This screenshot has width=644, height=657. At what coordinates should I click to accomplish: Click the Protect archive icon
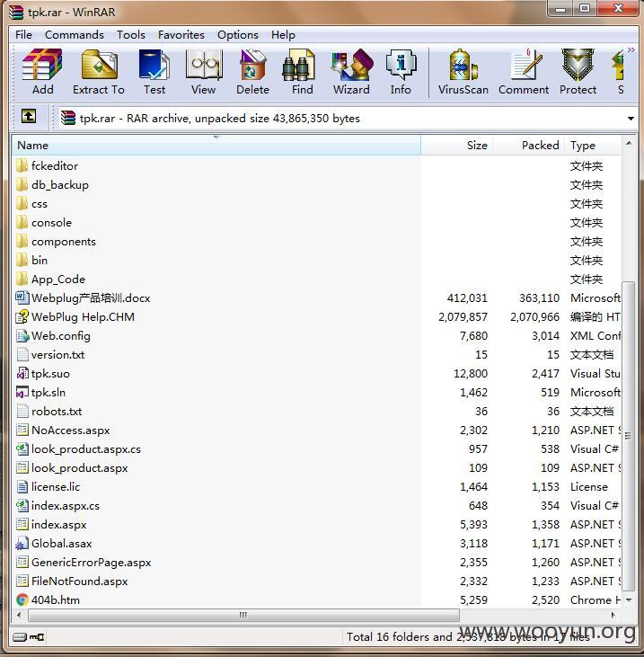point(578,72)
